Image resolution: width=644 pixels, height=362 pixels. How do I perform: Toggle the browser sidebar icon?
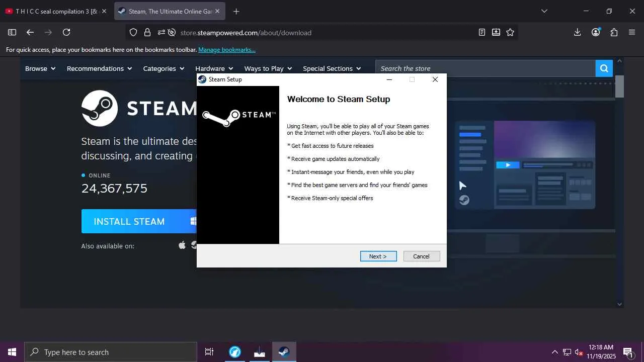click(x=12, y=32)
